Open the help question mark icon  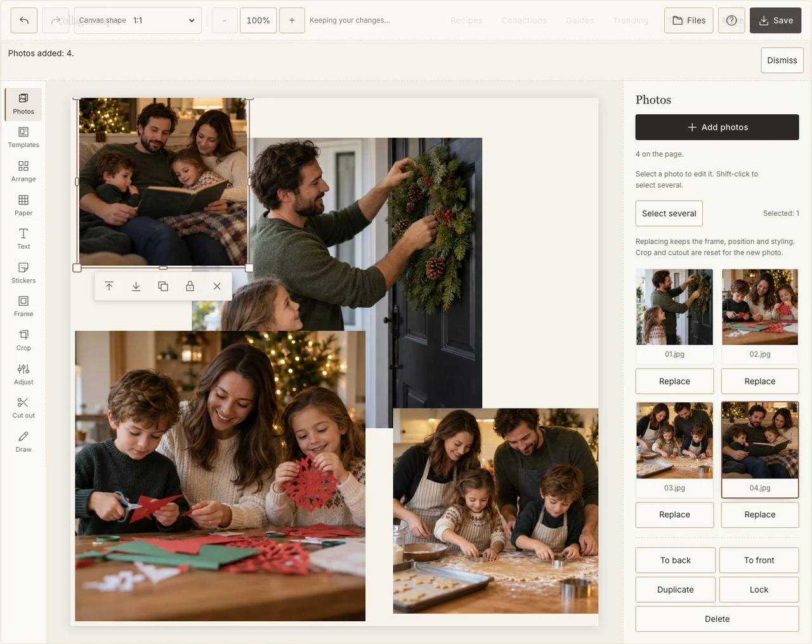pos(731,20)
